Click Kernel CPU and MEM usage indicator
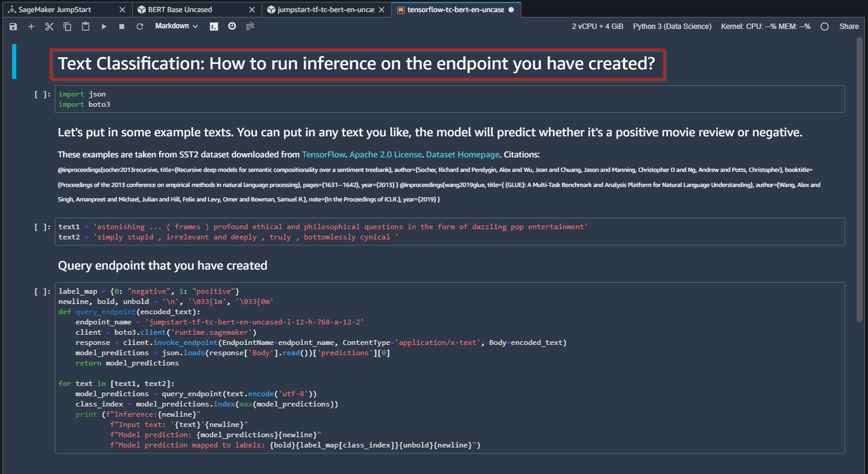 (766, 27)
